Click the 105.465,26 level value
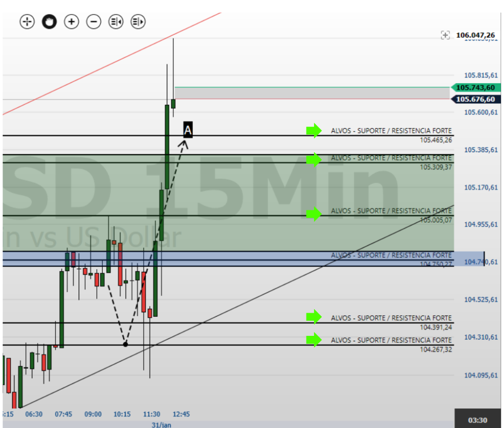Screen dimensions: 504x428 (x=436, y=140)
